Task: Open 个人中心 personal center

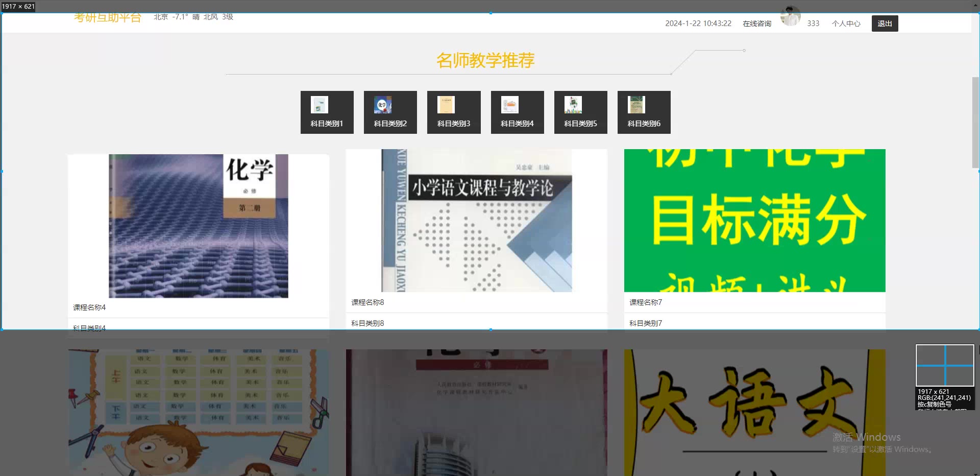Action: 846,23
